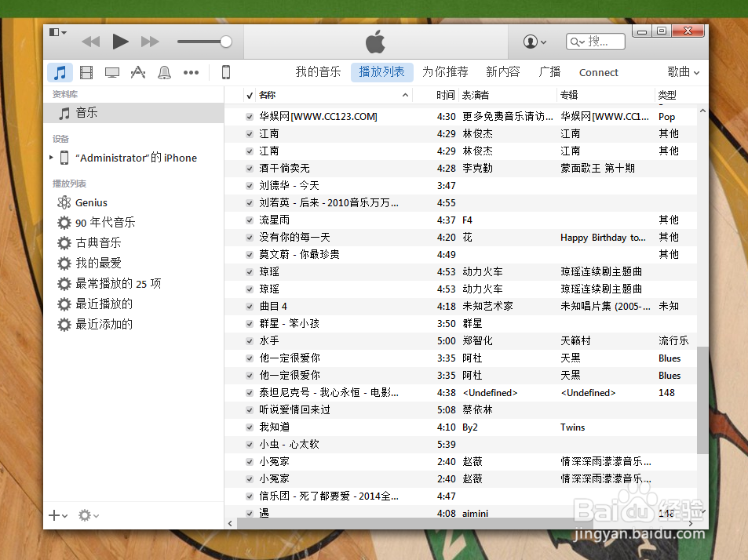Select the song 群星 - 笨小孩

pos(289,324)
